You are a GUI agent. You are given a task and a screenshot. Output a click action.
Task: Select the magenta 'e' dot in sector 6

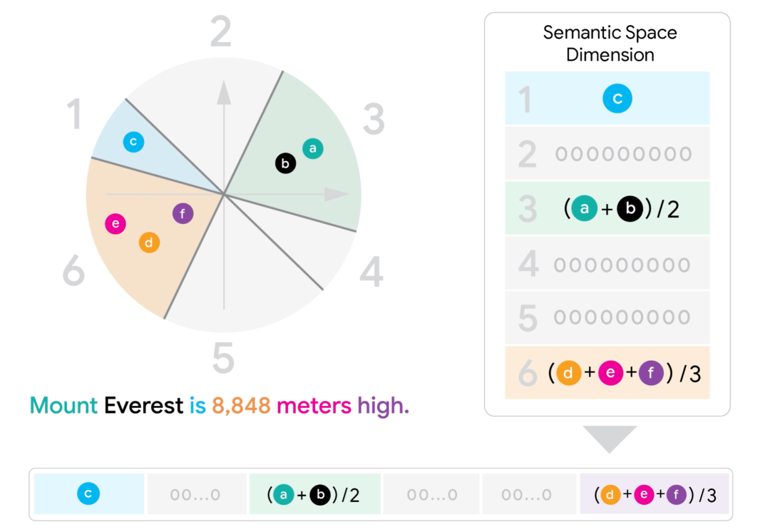115,224
